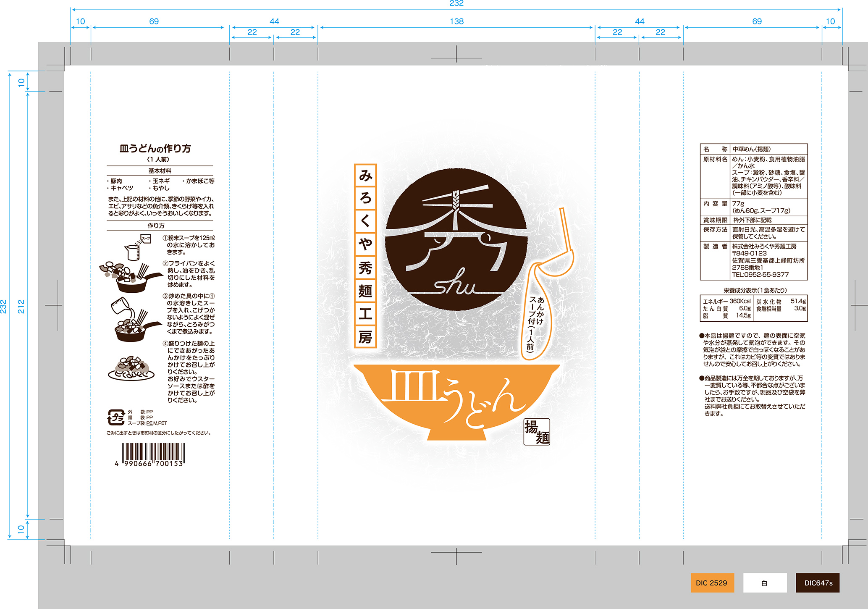This screenshot has height=609, width=868.
Task: Click the TEL:0952-55-9377 phone number
Action: [760, 275]
